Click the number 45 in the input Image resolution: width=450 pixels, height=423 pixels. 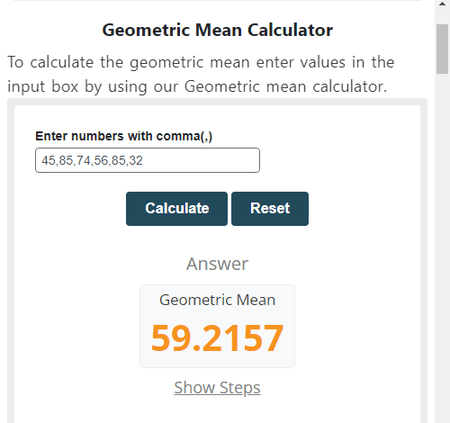48,161
